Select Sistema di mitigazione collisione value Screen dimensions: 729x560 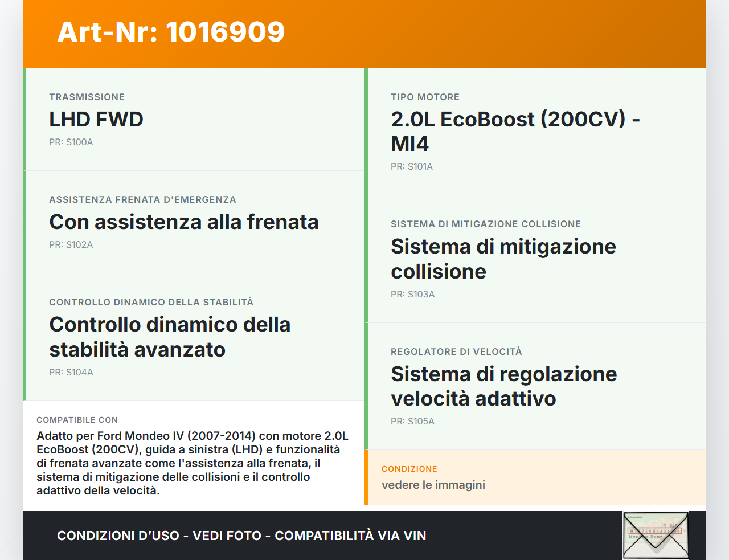coord(503,259)
